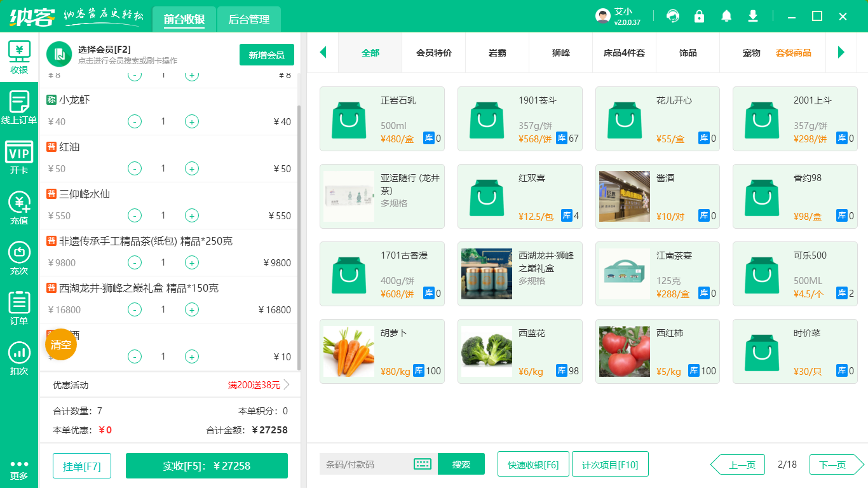This screenshot has width=868, height=488.
Task: Expand the 优惠活动 promotion row
Action: pyautogui.click(x=170, y=385)
